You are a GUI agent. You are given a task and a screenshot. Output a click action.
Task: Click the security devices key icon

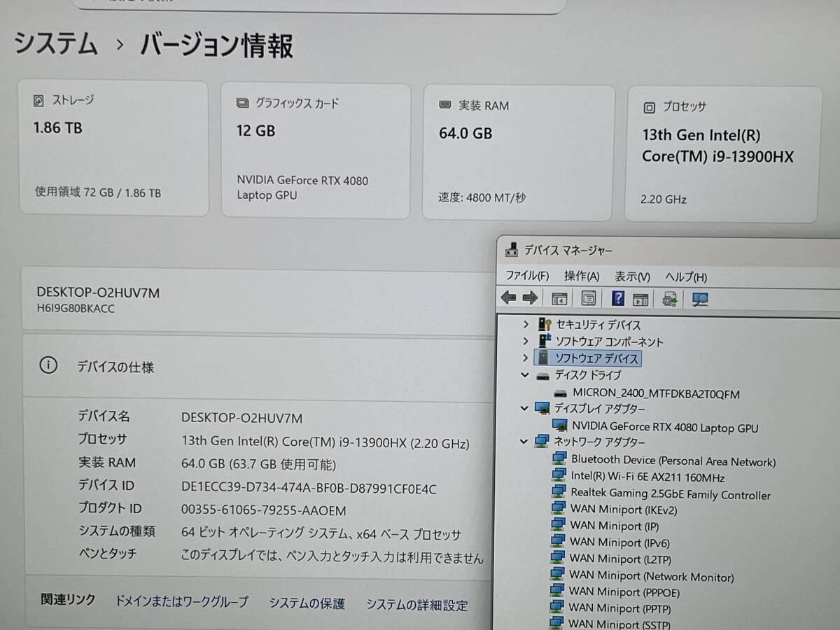pyautogui.click(x=545, y=324)
